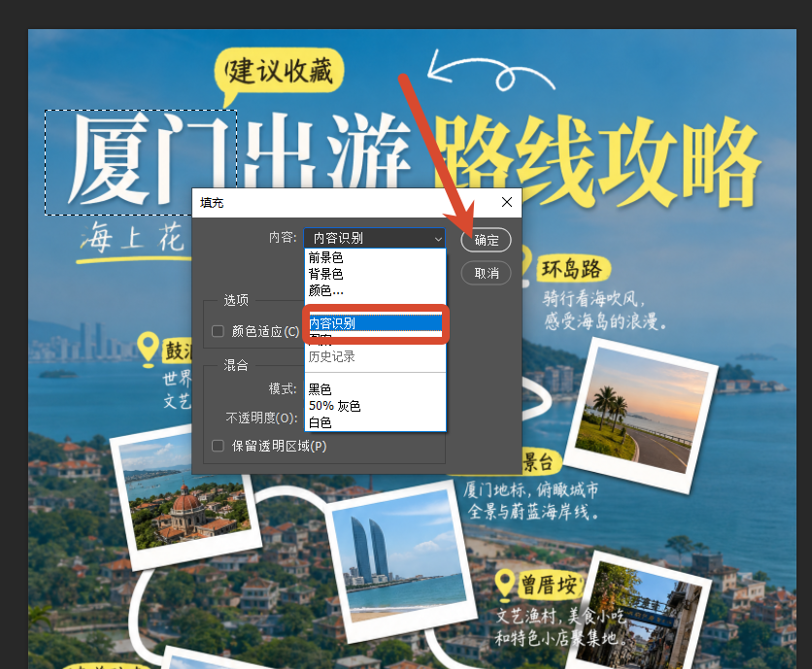Viewport: 812px width, 669px height.
Task: Click the red-domed building photo thumbnail
Action: tap(185, 497)
